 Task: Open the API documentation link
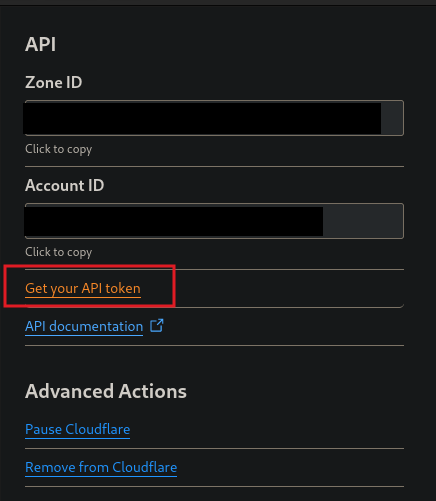[84, 326]
